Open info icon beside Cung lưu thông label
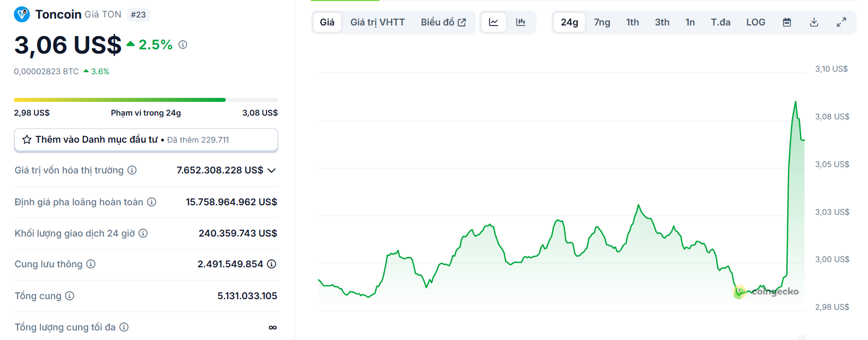Screen dimensions: 868x340 (91, 264)
